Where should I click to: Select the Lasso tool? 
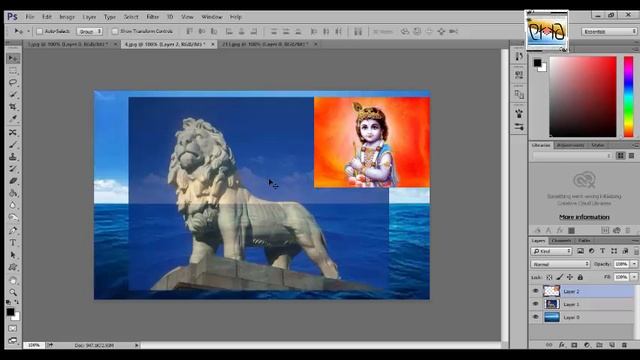[13, 82]
